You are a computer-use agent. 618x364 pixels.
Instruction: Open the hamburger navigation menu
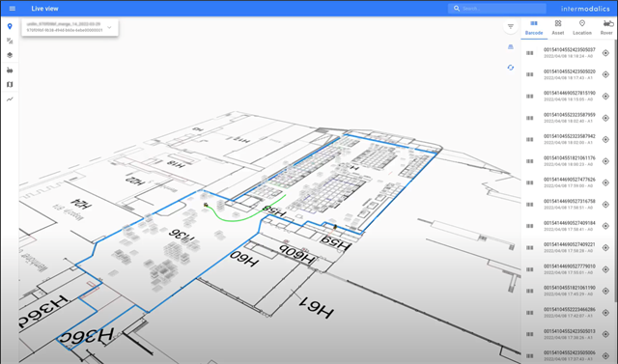click(13, 9)
